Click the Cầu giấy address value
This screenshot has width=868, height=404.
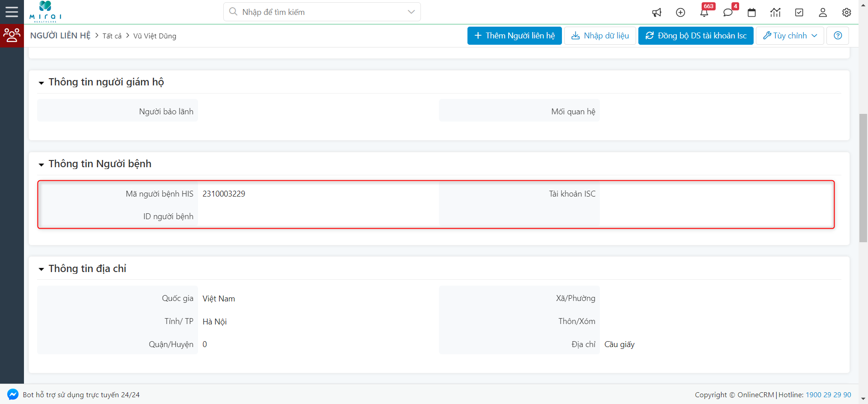pyautogui.click(x=619, y=344)
